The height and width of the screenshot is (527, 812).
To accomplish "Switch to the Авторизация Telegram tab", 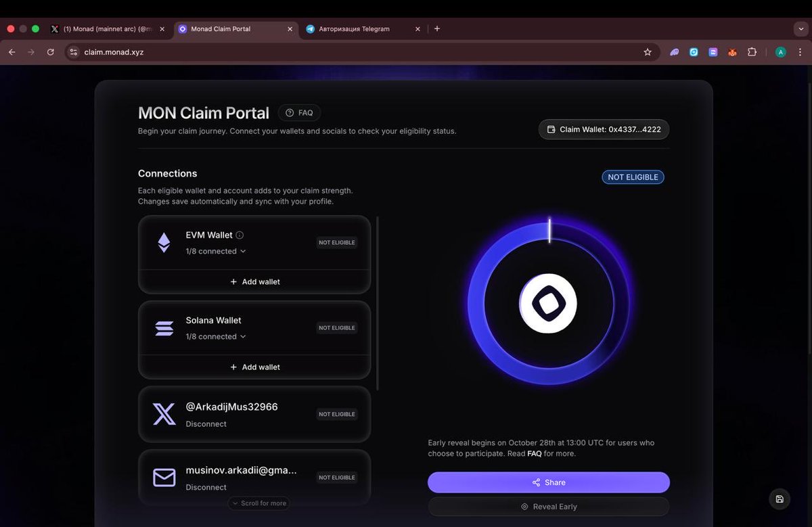I will [363, 29].
